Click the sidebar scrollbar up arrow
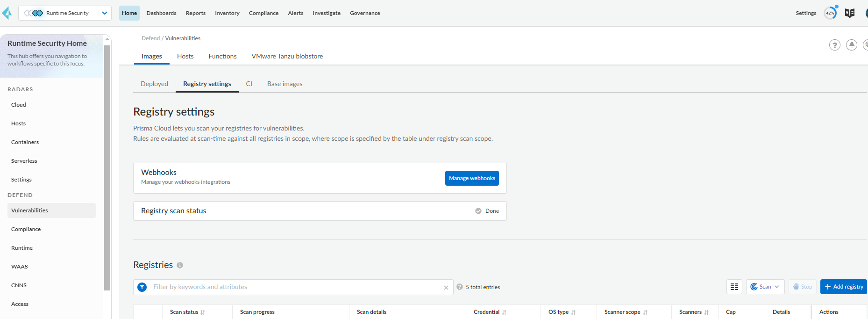The height and width of the screenshot is (319, 868). 107,39
